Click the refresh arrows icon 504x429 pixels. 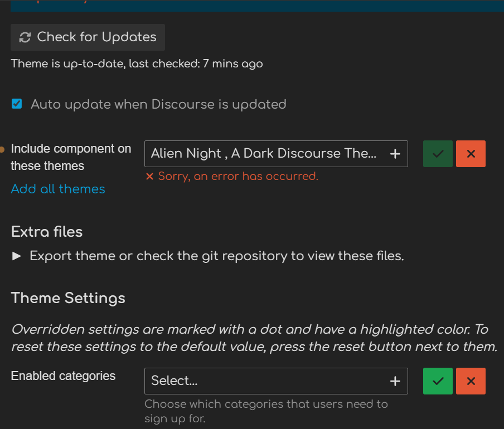coord(25,38)
